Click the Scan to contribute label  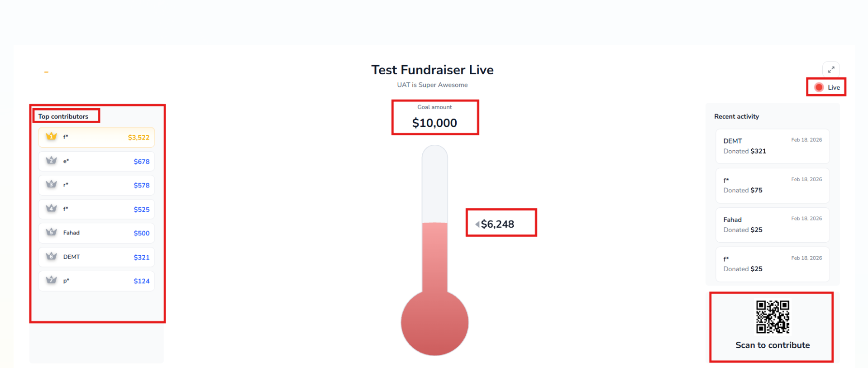coord(773,345)
